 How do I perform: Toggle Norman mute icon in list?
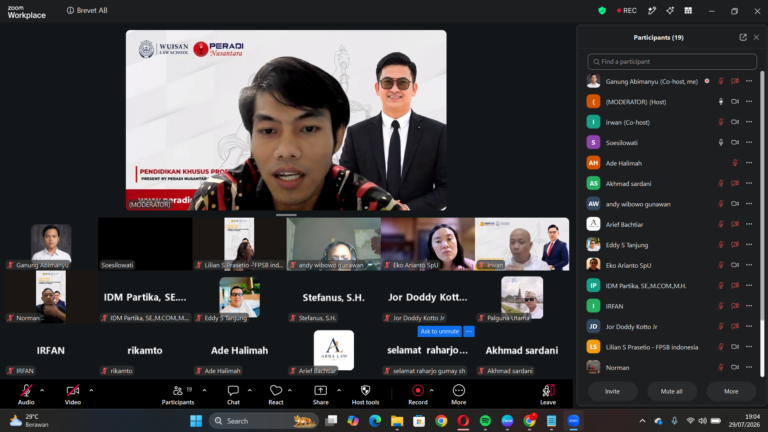(720, 367)
